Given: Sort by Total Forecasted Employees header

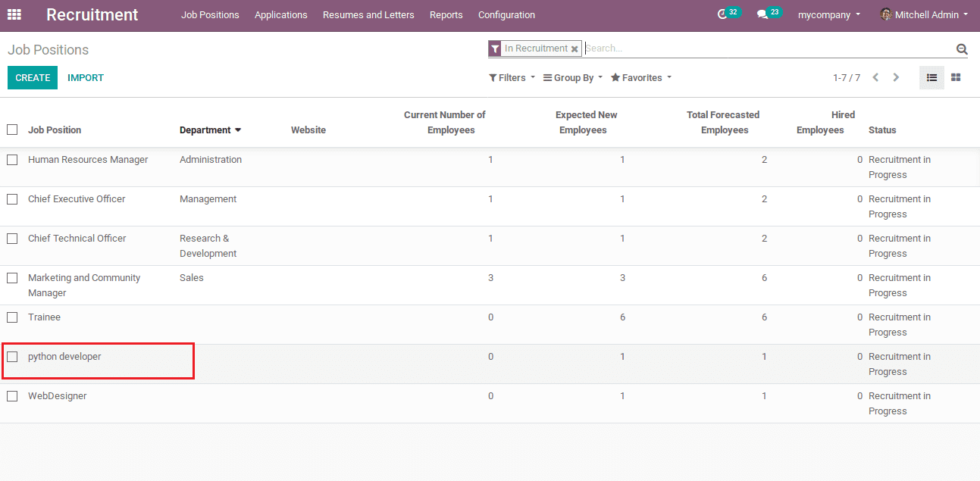Looking at the screenshot, I should tap(722, 123).
